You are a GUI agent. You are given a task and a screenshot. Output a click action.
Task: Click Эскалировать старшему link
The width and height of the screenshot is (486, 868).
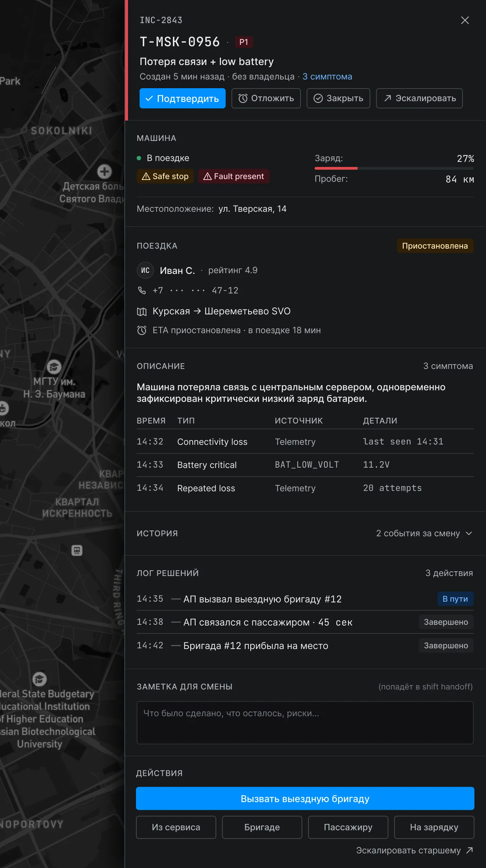tap(415, 850)
